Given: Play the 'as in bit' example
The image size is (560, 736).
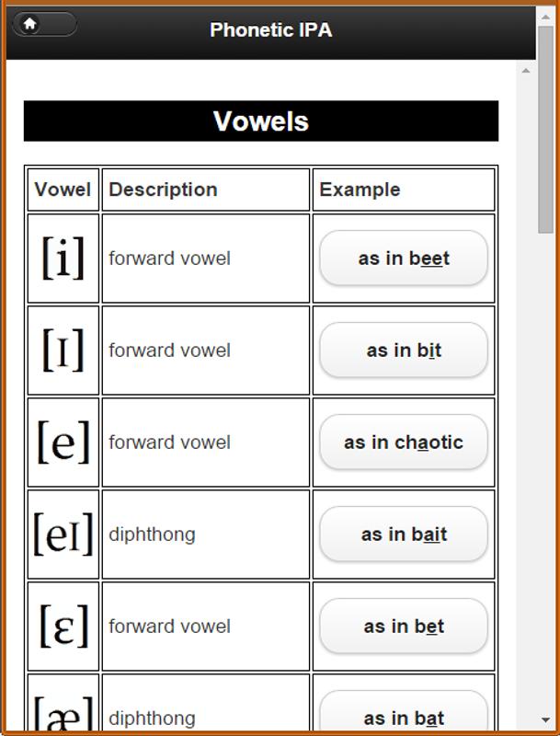Looking at the screenshot, I should click(x=404, y=351).
